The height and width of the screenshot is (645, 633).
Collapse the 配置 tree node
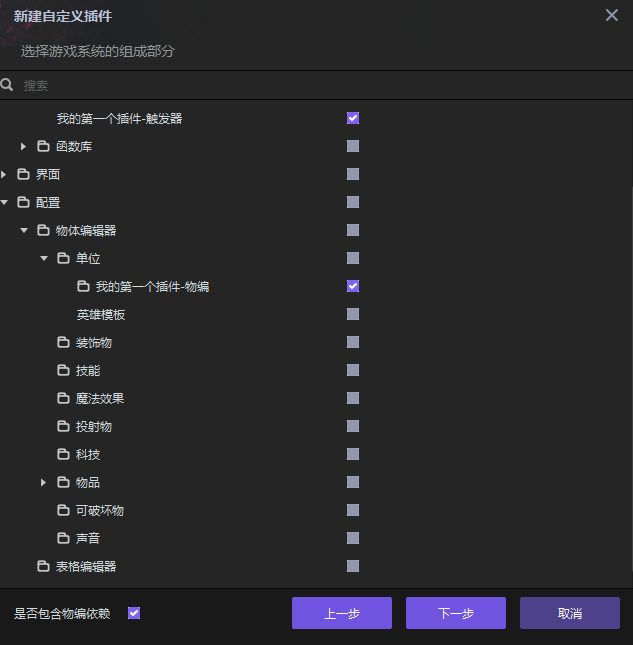click(5, 203)
